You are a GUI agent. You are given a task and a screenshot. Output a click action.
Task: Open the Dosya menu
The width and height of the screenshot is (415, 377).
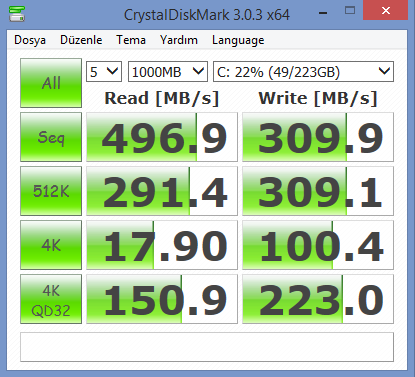(30, 40)
